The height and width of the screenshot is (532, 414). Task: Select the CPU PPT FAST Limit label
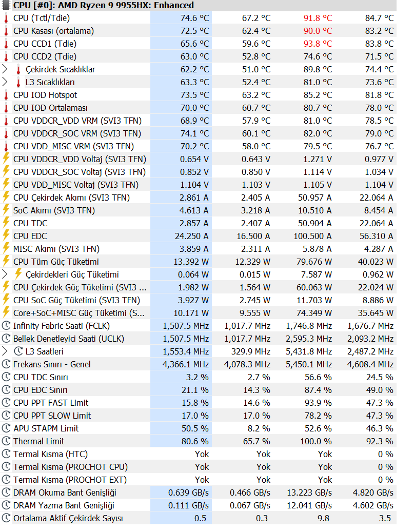[x=51, y=403]
